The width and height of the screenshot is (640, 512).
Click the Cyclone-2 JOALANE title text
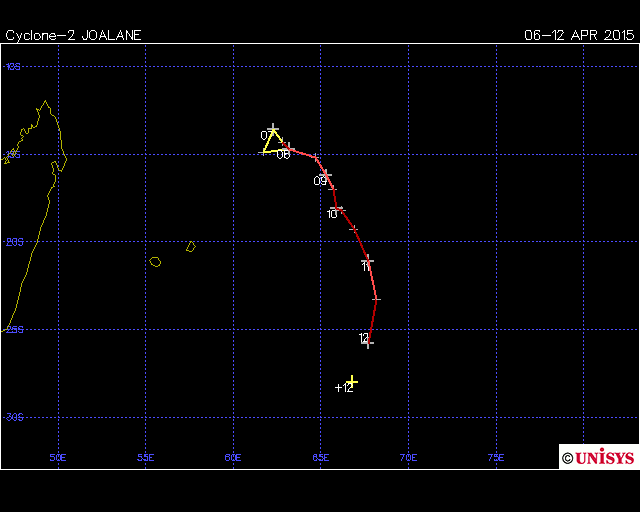[74, 35]
